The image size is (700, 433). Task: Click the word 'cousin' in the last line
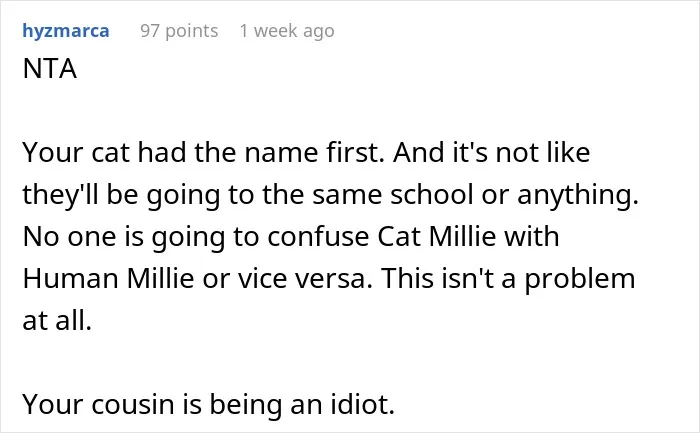click(x=133, y=404)
